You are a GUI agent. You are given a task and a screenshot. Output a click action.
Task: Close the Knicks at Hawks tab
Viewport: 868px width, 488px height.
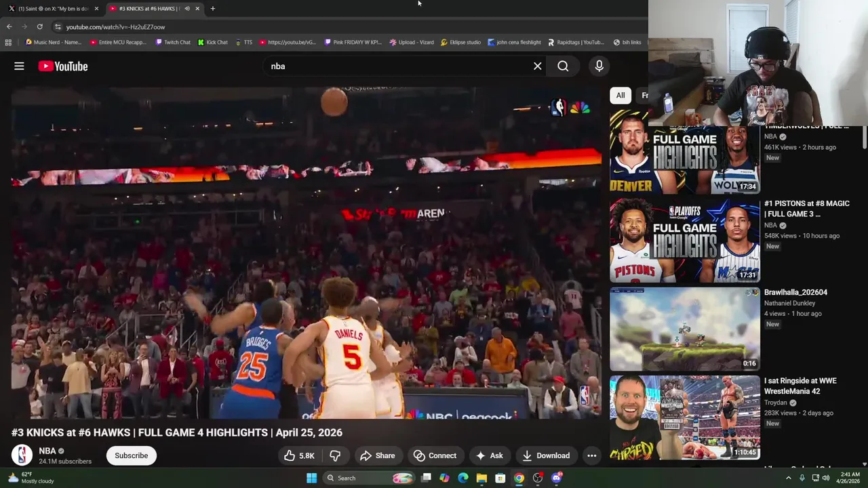point(197,8)
